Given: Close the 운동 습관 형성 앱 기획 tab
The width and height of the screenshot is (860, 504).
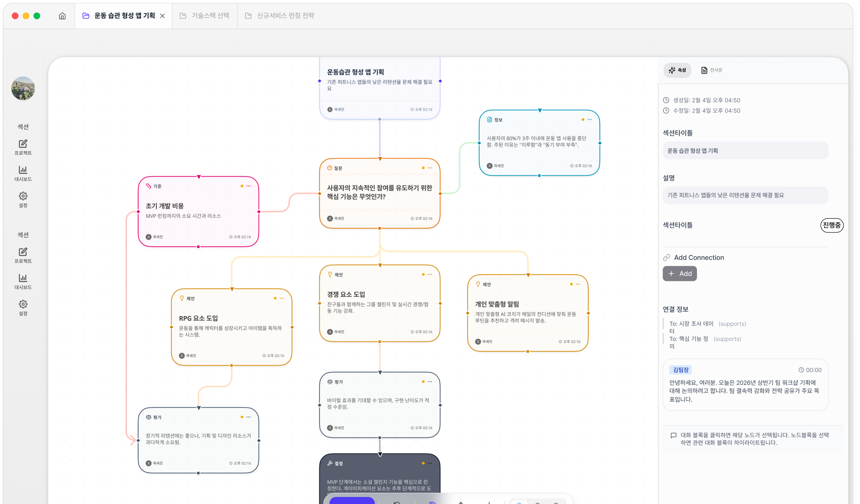Looking at the screenshot, I should click(x=163, y=16).
